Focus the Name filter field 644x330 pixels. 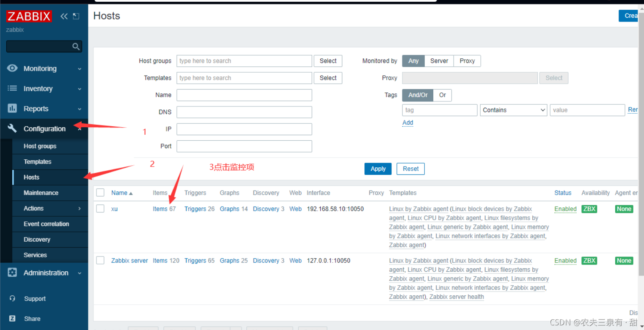[x=244, y=95]
